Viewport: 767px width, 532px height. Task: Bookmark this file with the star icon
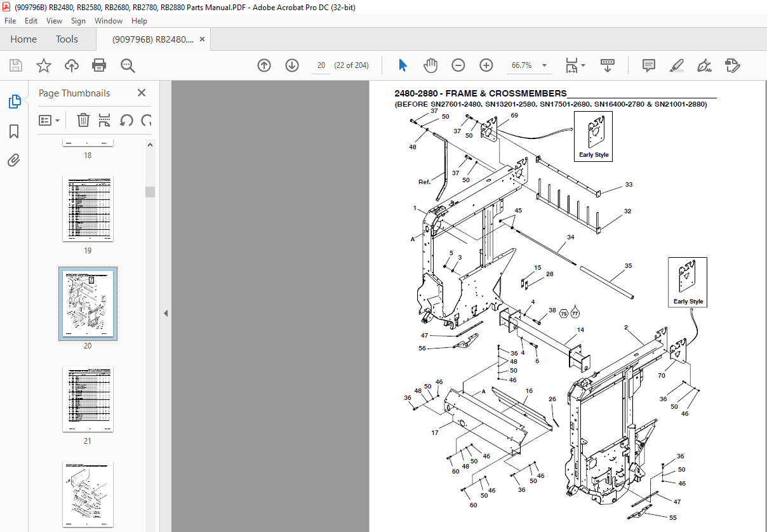point(43,65)
